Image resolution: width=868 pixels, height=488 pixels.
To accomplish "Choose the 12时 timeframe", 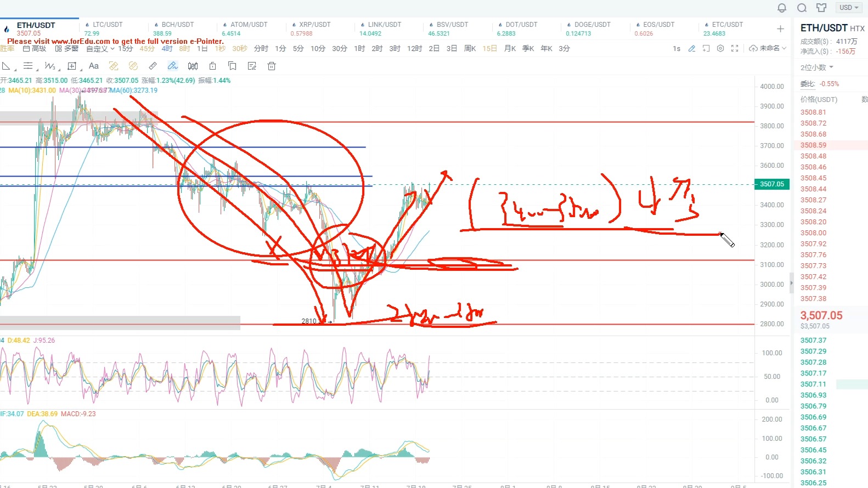I will point(415,49).
